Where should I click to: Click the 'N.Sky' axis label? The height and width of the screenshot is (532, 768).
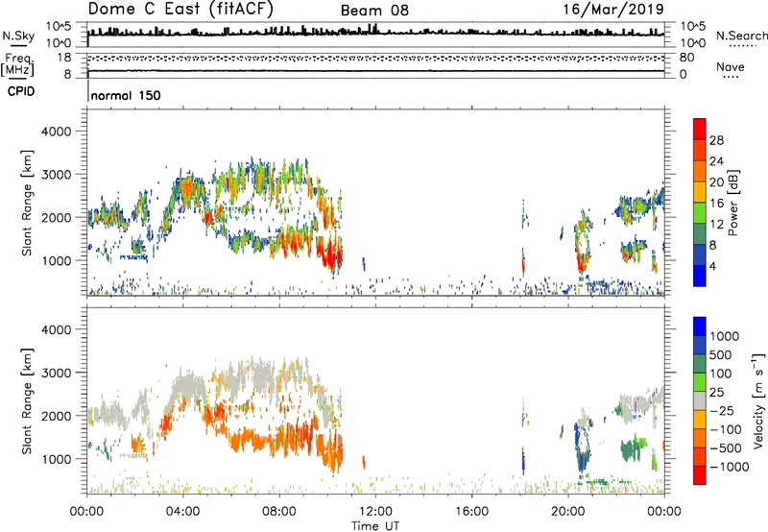click(x=18, y=36)
